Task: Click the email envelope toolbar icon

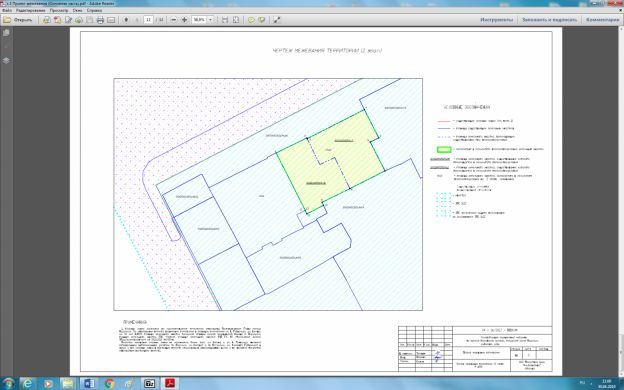Action: [111, 20]
